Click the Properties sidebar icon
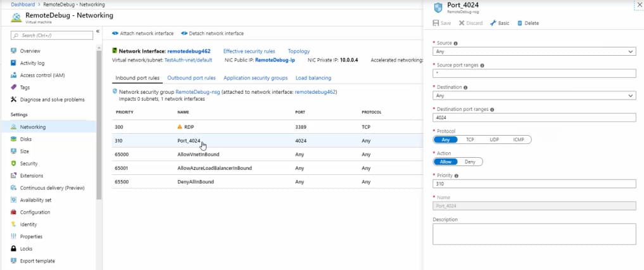 coord(13,236)
